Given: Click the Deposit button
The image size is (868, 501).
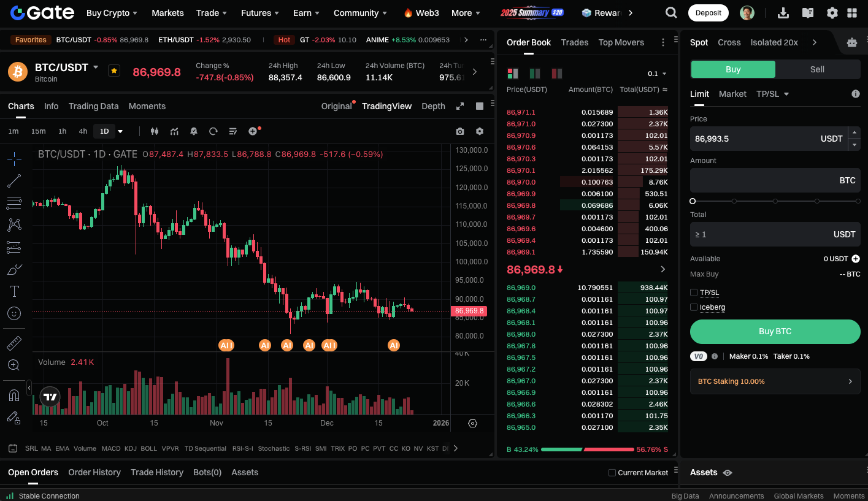Looking at the screenshot, I should coord(708,13).
